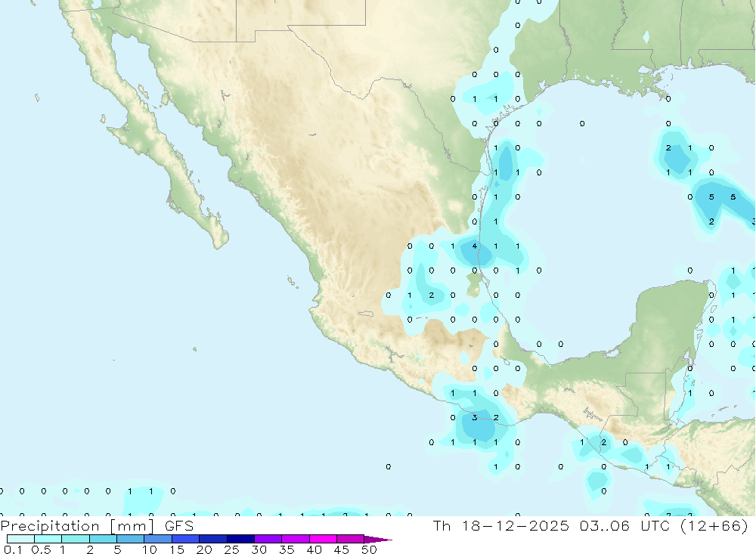The height and width of the screenshot is (554, 756).
Task: Select the "10" legend scale label
Action: [x=150, y=549]
